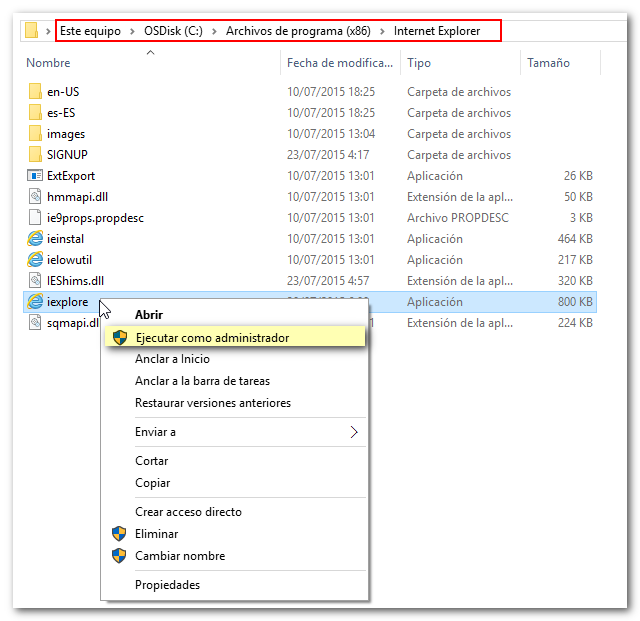Expand the chevron after OSDisk (C:)

tap(214, 31)
